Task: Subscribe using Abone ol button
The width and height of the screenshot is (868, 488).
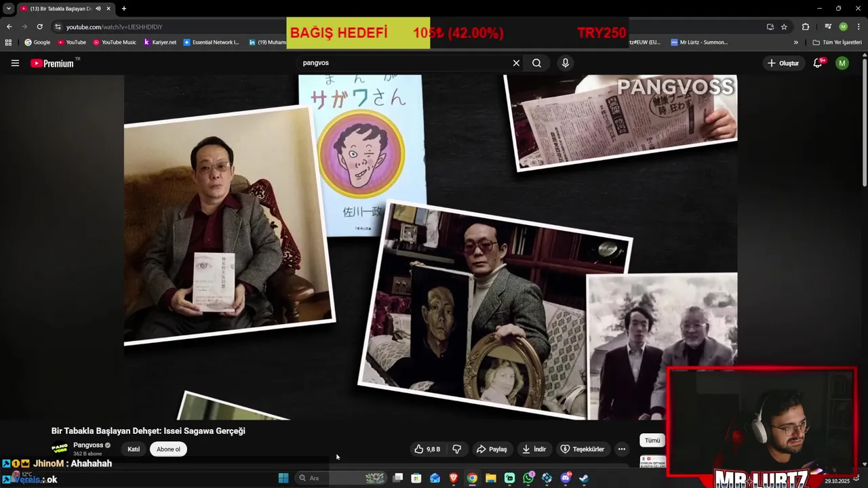Action: [169, 449]
